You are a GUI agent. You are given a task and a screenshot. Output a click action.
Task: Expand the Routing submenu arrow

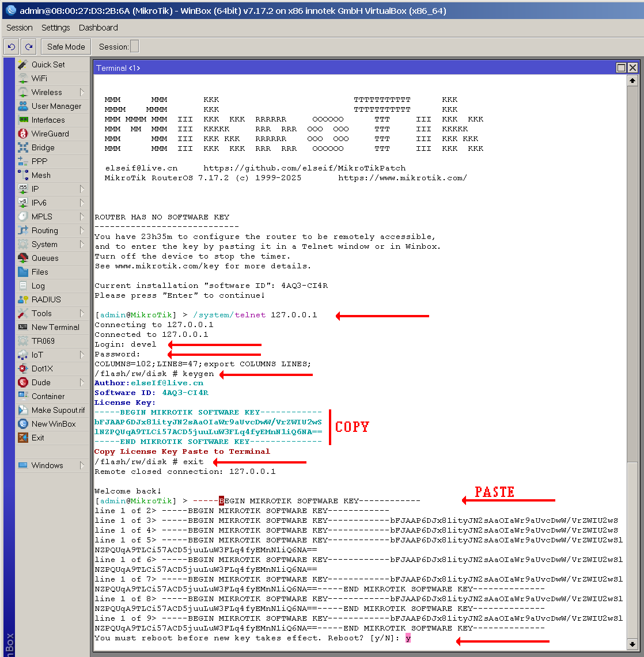point(82,230)
